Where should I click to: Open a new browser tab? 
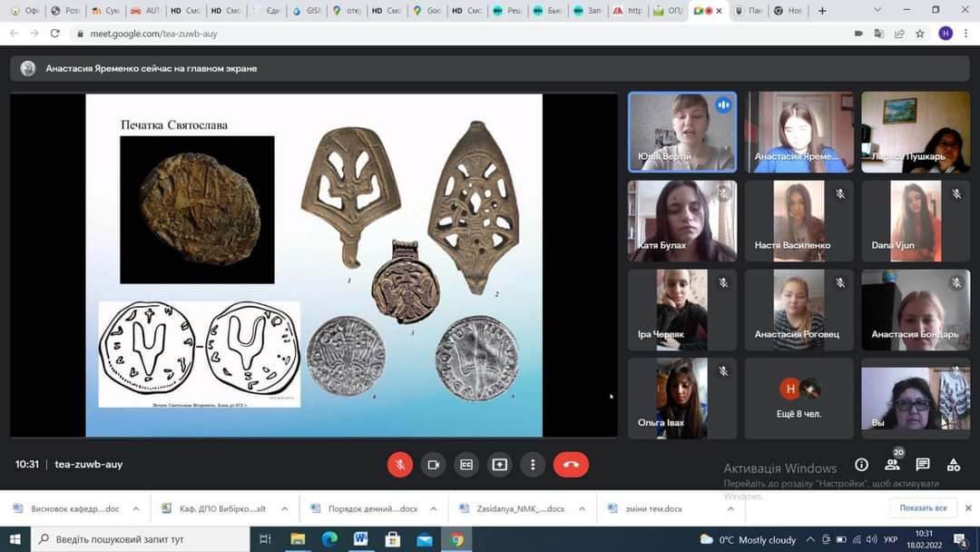[x=822, y=11]
